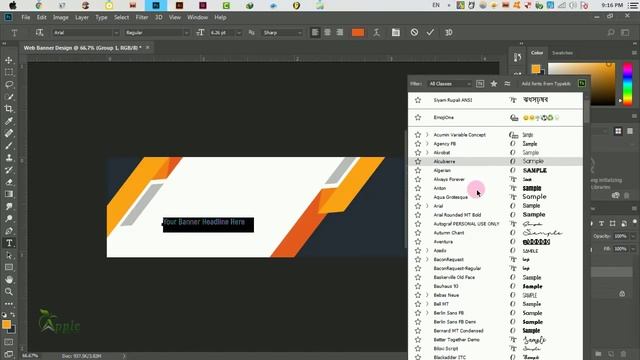Click Add fonts from Typekit

[546, 84]
